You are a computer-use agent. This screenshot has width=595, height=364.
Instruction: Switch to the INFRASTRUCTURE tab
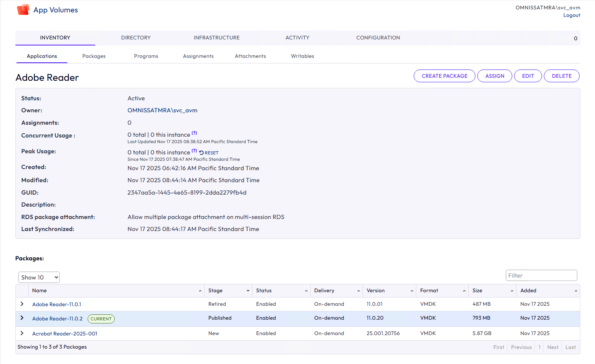(216, 38)
